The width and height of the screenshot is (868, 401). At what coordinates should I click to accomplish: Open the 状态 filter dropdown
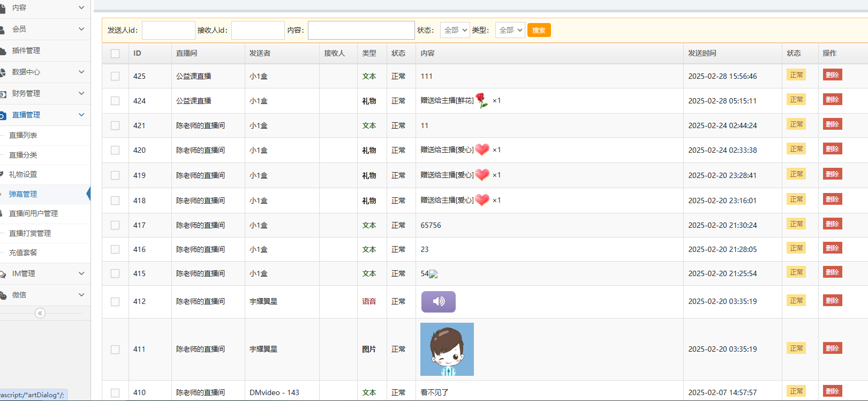(455, 30)
